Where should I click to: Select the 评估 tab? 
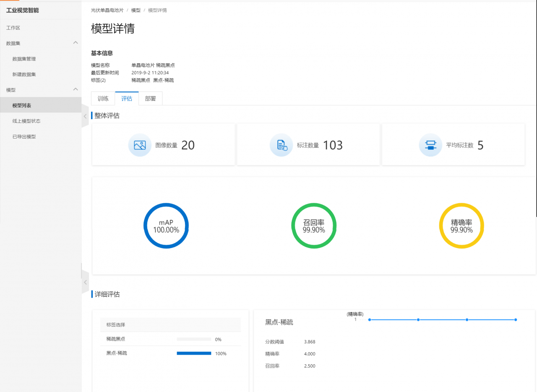tap(127, 99)
